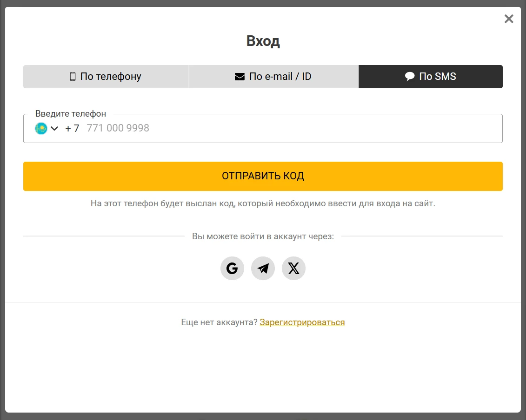Switch to the По телефону tab

(x=106, y=77)
